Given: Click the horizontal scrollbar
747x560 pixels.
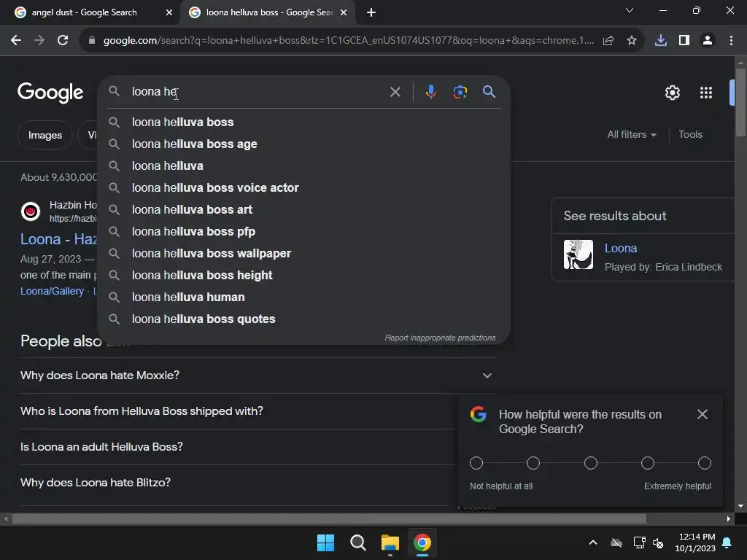Looking at the screenshot, I should [x=329, y=518].
